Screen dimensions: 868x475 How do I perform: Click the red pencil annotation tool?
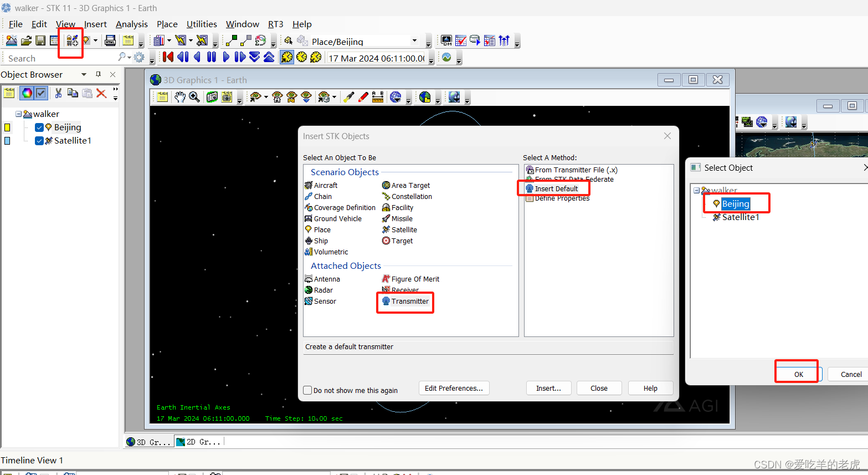tap(363, 97)
